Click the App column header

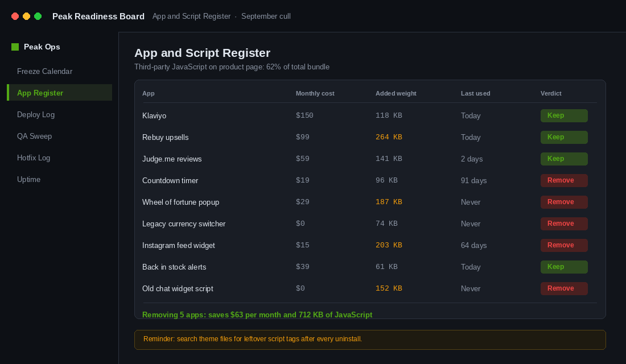[148, 93]
